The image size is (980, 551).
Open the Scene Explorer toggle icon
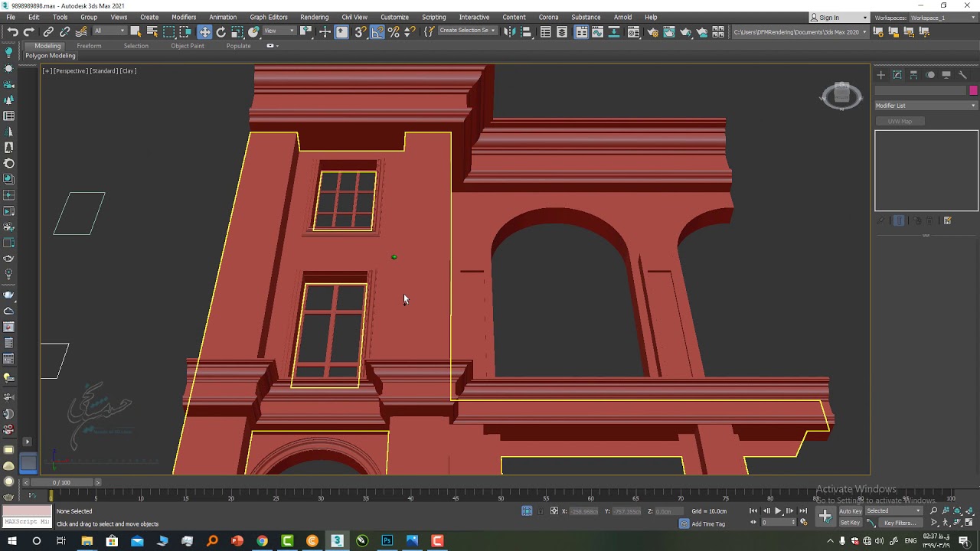point(546,31)
